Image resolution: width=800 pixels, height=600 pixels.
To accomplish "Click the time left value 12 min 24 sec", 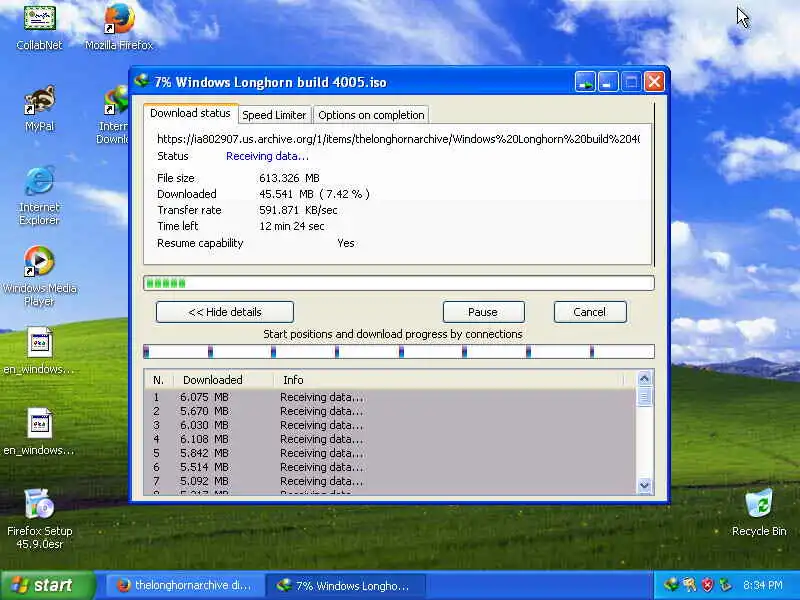I will pos(292,226).
